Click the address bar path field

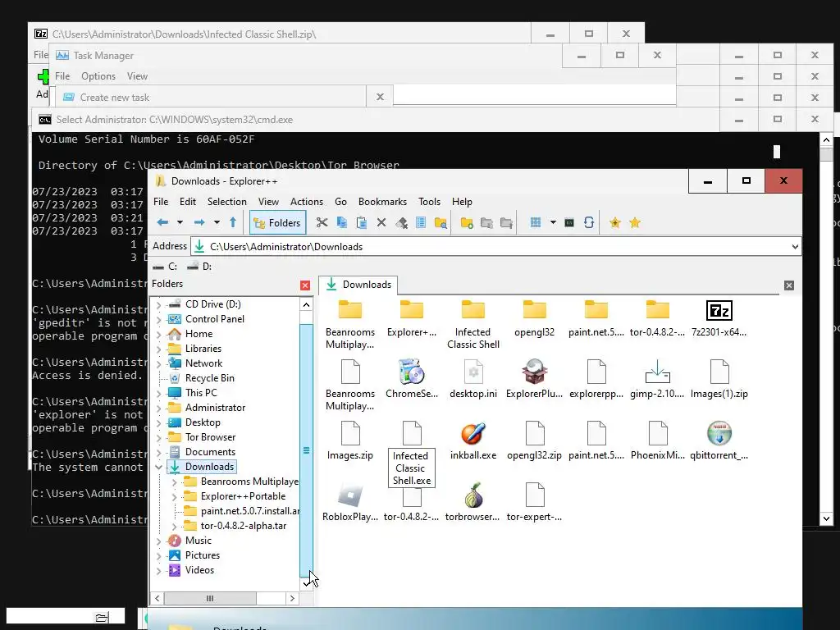click(x=495, y=247)
